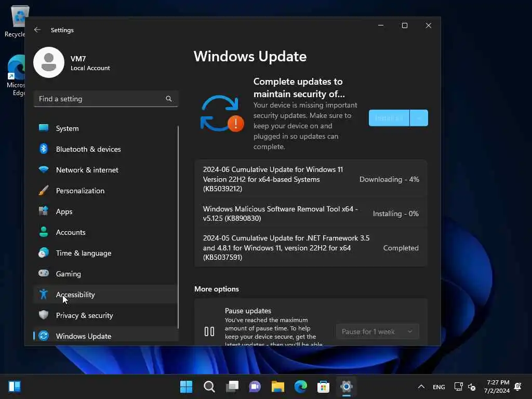The width and height of the screenshot is (532, 399).
Task: Click the Pause updates title
Action: point(248,311)
